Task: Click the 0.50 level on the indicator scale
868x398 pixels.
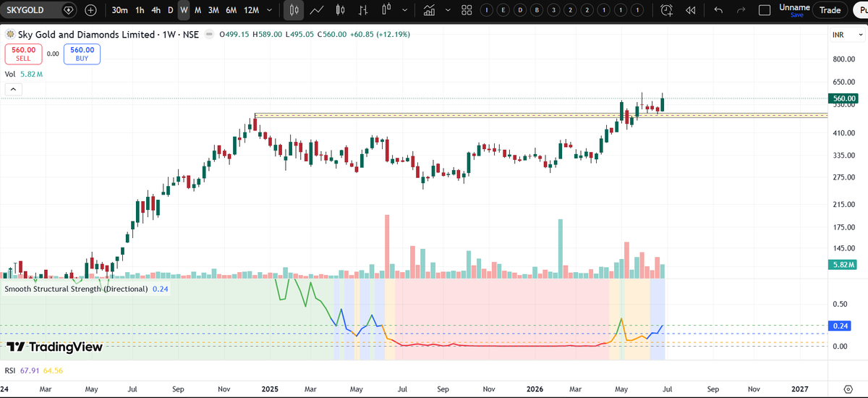Action: click(x=840, y=304)
